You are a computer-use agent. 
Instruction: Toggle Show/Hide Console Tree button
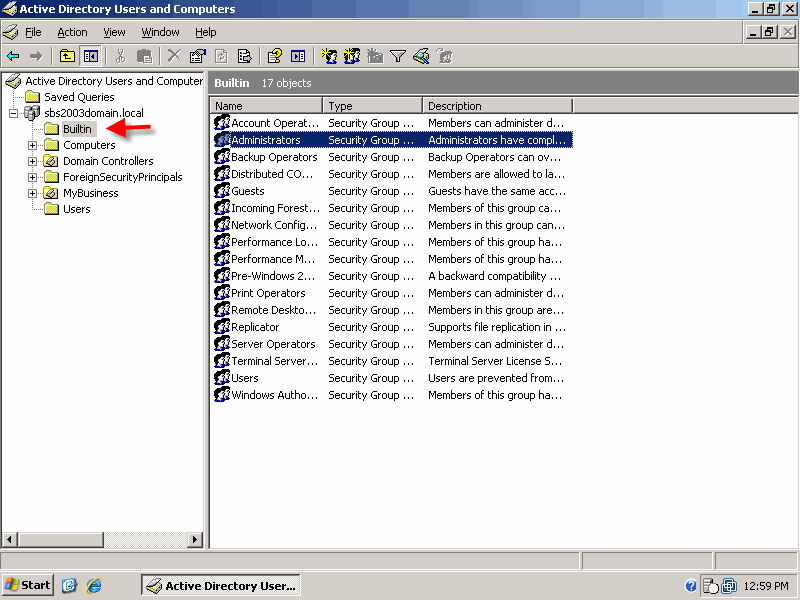(91, 56)
